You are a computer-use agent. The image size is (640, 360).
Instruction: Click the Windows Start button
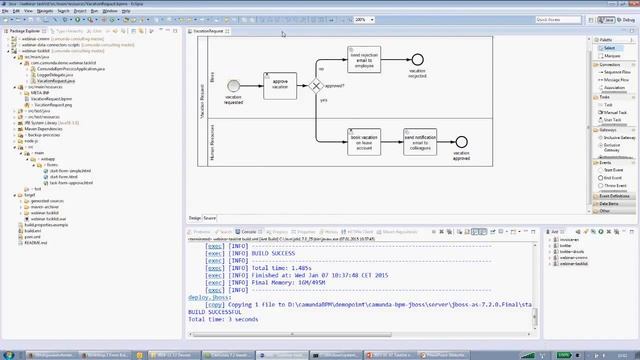8,355
